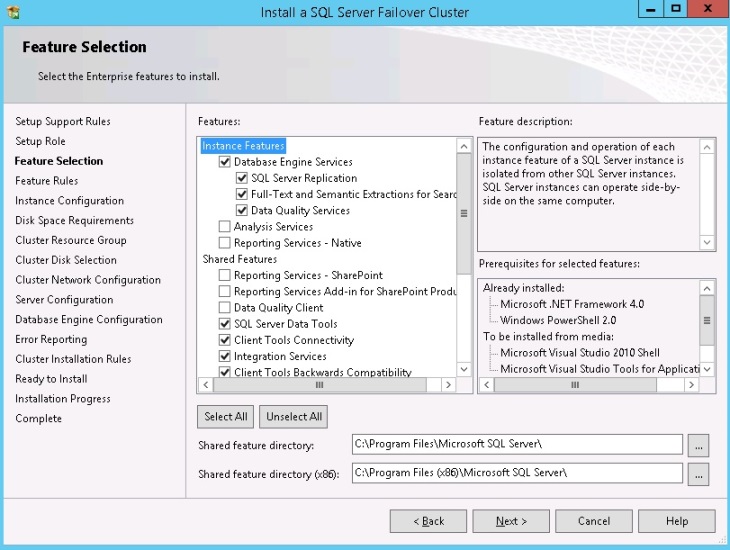Check Reporting Services - SharePoint
730x550 pixels.
pyautogui.click(x=224, y=275)
